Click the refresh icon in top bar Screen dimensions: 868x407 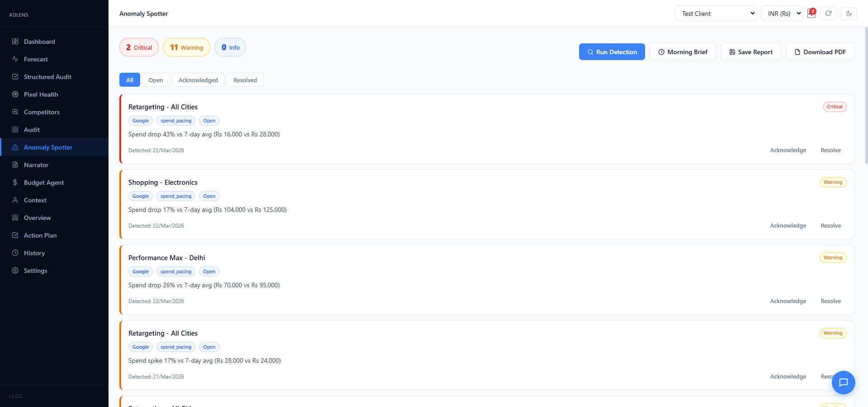point(828,14)
